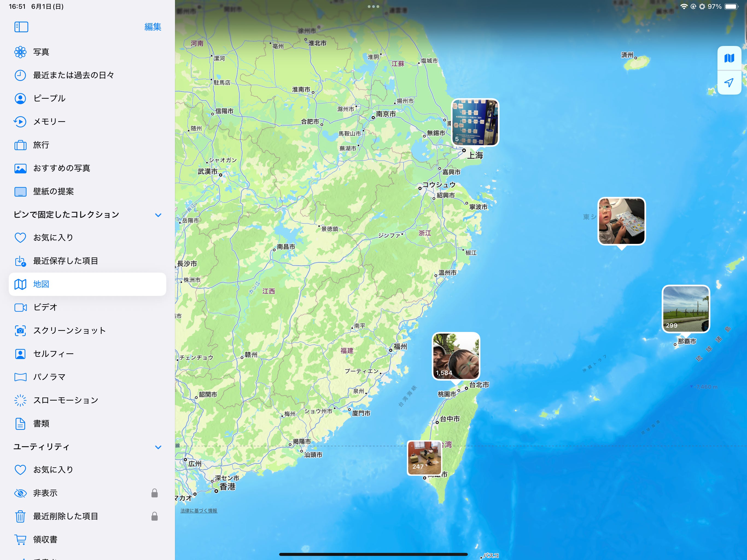
Task: Select ビデオ in the sidebar
Action: point(45,307)
